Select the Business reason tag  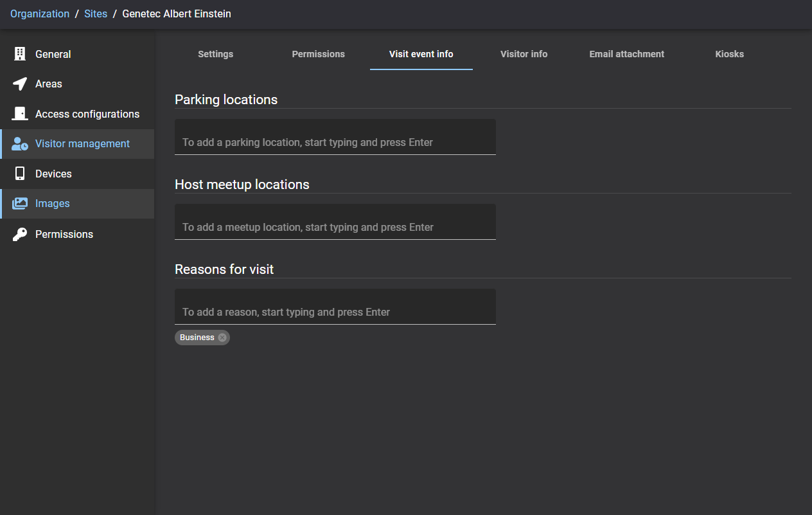point(197,337)
